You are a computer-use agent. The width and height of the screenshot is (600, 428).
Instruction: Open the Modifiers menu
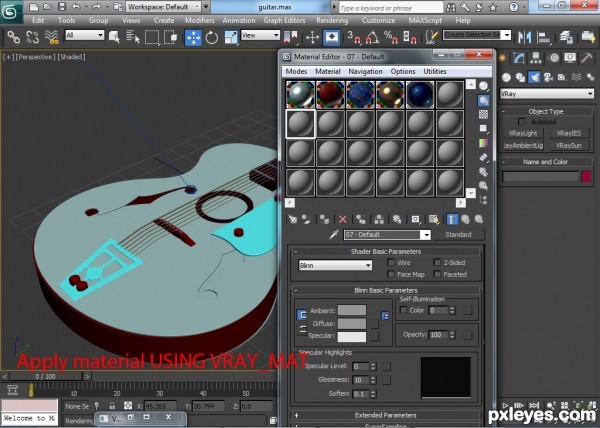200,20
